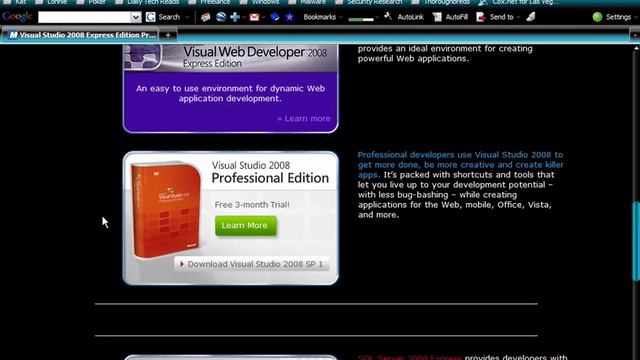
Task: Expand the PageRank dropdown arrow
Action: pos(377,18)
